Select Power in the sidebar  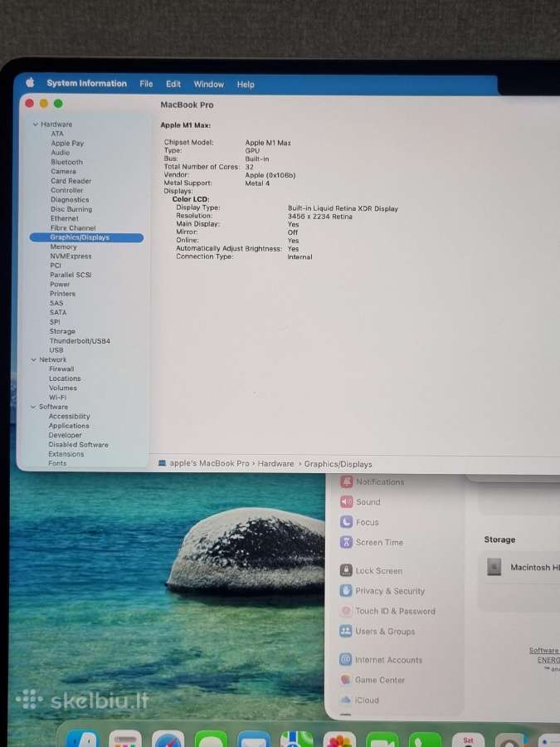60,285
